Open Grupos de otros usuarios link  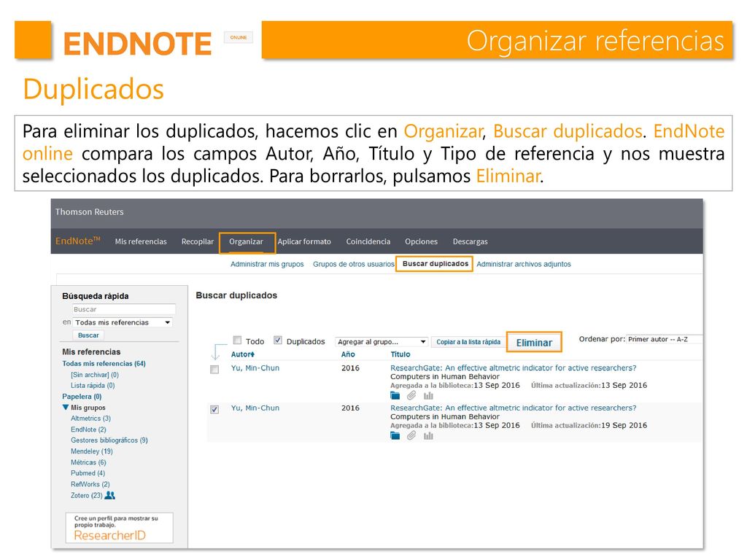click(354, 264)
